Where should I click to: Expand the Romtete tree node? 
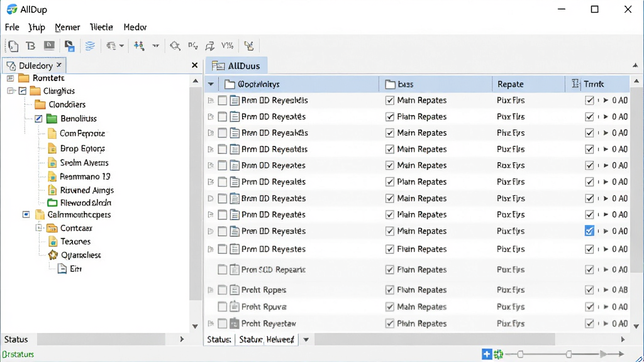pos(10,78)
